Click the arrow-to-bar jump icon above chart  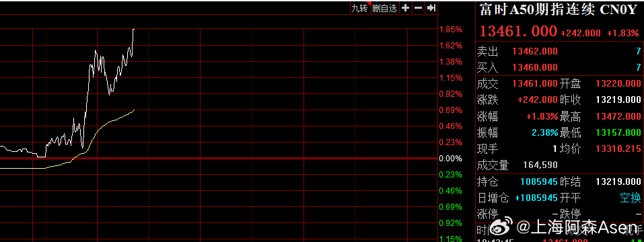pyautogui.click(x=431, y=8)
